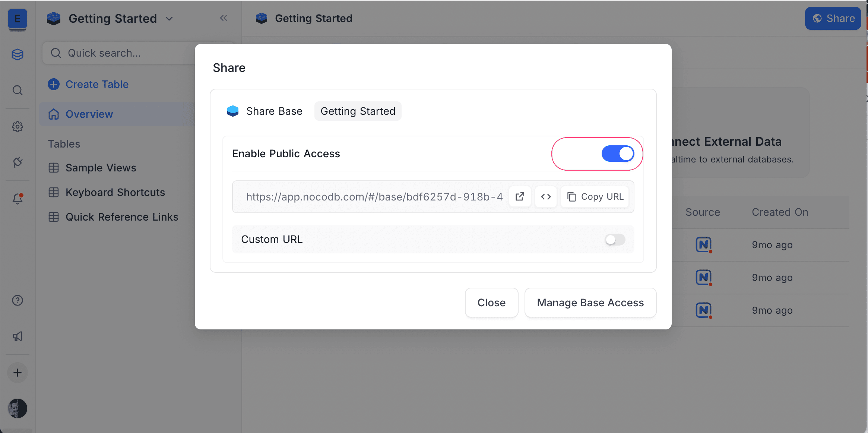Open integrations using the plug icon

tap(17, 162)
